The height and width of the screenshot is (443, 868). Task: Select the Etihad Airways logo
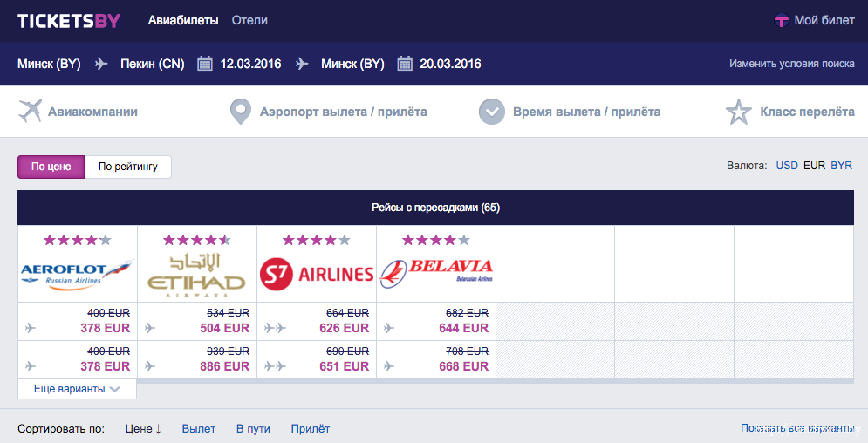pos(196,274)
